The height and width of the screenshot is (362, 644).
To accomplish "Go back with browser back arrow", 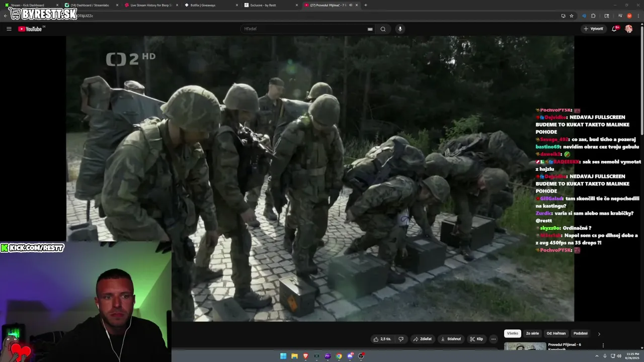I will click(5, 16).
